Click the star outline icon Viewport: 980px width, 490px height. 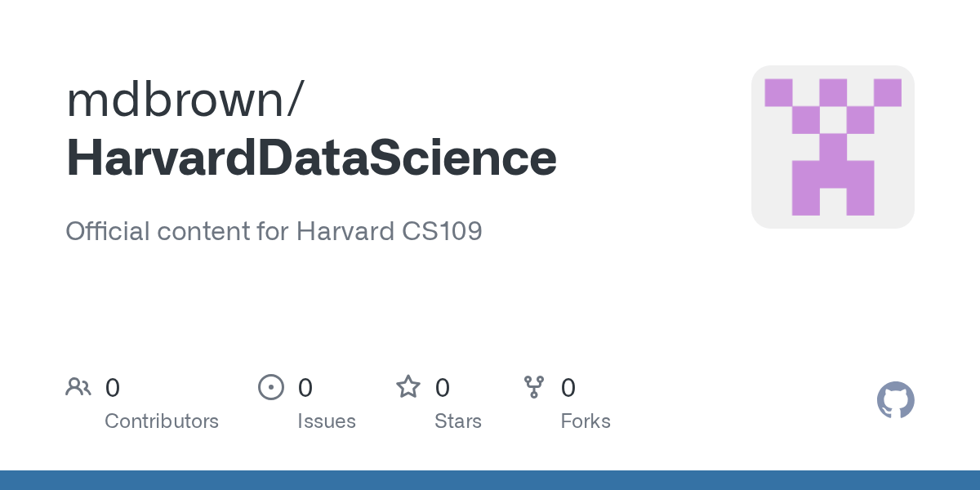click(x=408, y=387)
